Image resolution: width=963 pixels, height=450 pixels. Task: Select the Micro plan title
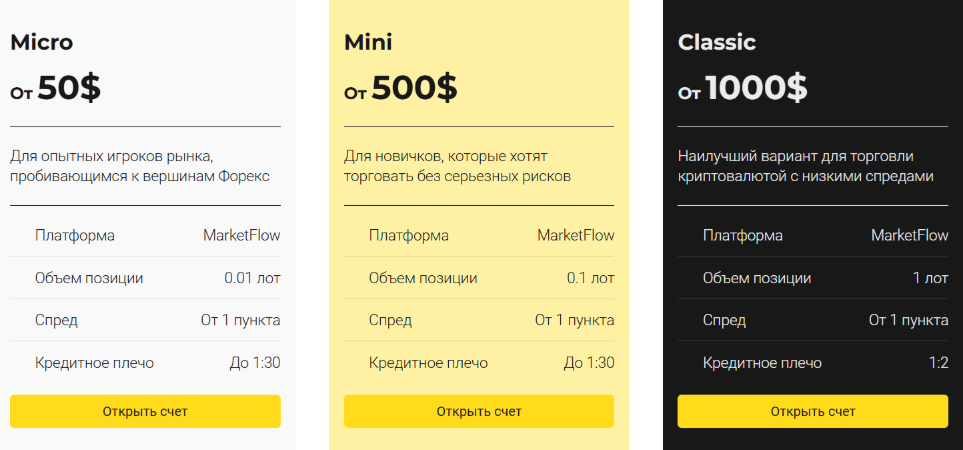42,43
